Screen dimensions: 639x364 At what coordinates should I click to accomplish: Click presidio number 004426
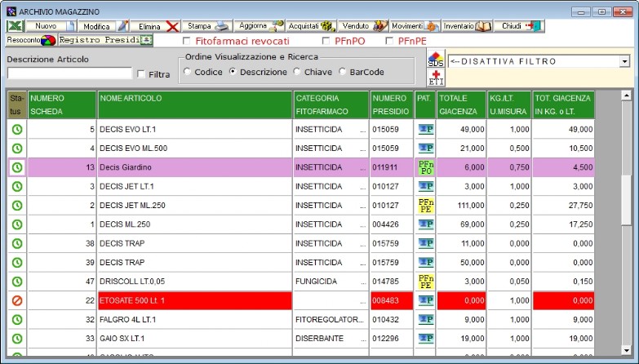[x=385, y=224]
